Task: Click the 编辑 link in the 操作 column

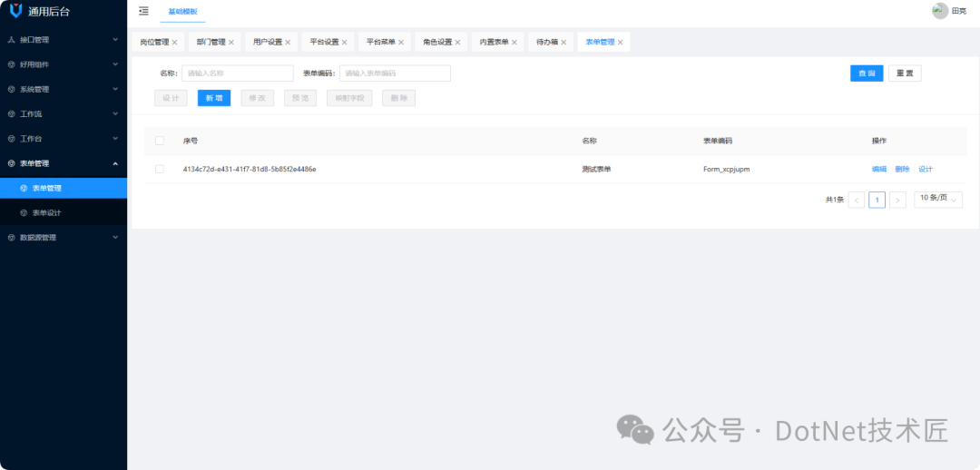Action: click(878, 170)
